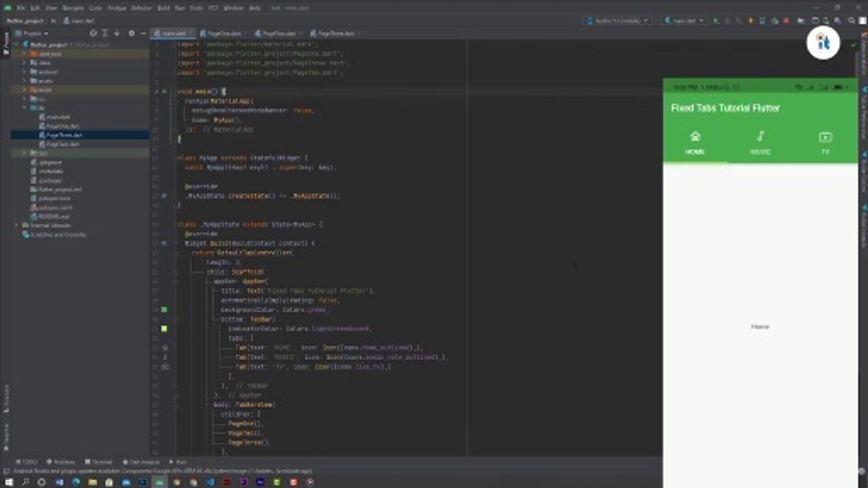Open Microsoft Edge from taskbar
The image size is (868, 488).
pyautogui.click(x=75, y=482)
